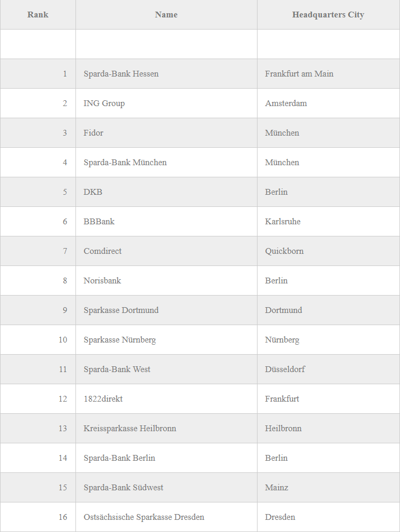This screenshot has height=532, width=400.
Task: Click the ING Group cell
Action: coord(166,103)
